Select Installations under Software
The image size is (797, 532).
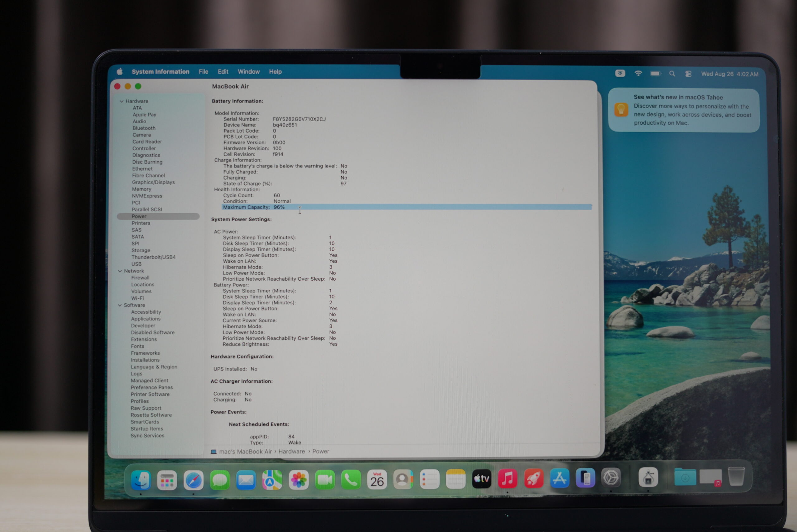(145, 360)
